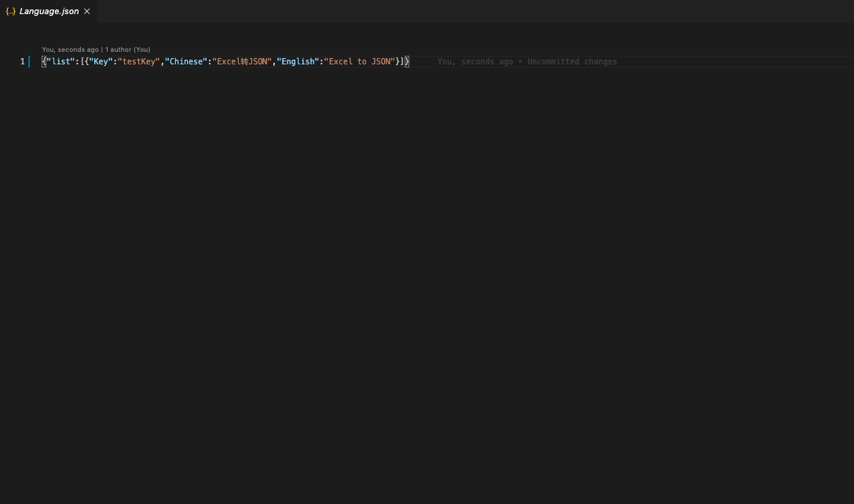Click the "Uncommitted changes" inline blame text
Image resolution: width=854 pixels, height=504 pixels.
pyautogui.click(x=572, y=61)
